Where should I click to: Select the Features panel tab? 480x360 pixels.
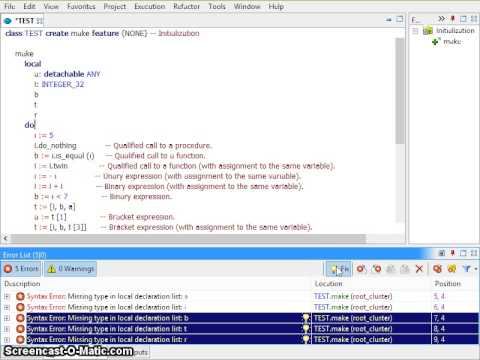(x=416, y=20)
